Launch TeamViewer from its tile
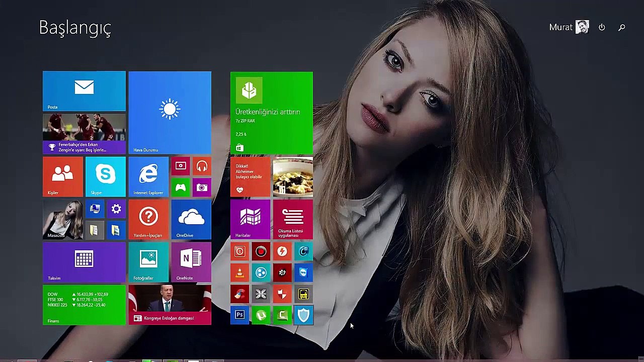 tap(303, 273)
